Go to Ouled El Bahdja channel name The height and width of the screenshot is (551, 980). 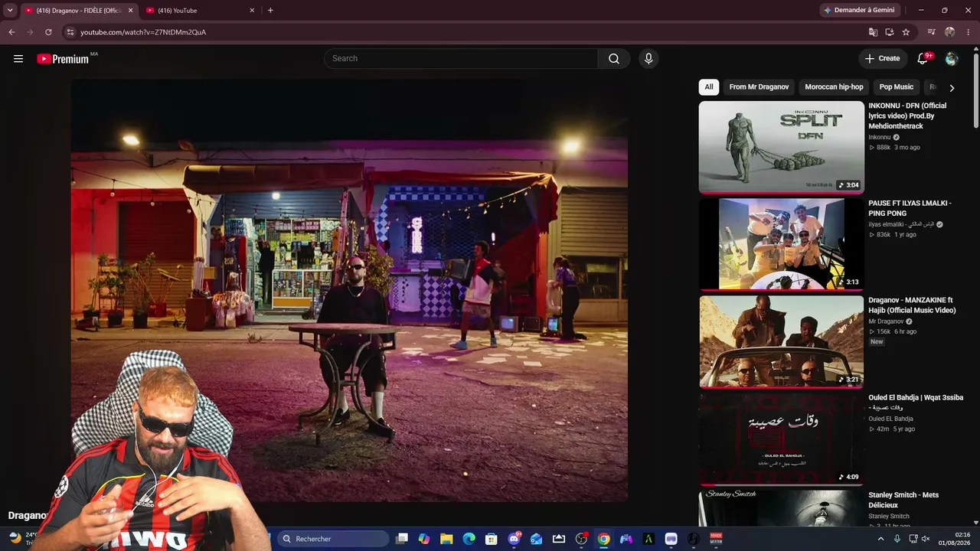tap(890, 419)
